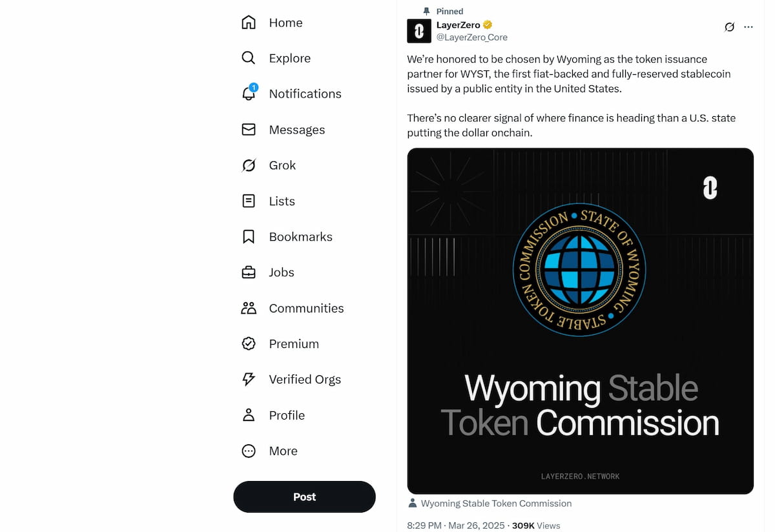Click the pinned post pin indicator
775x532 pixels.
tap(427, 11)
